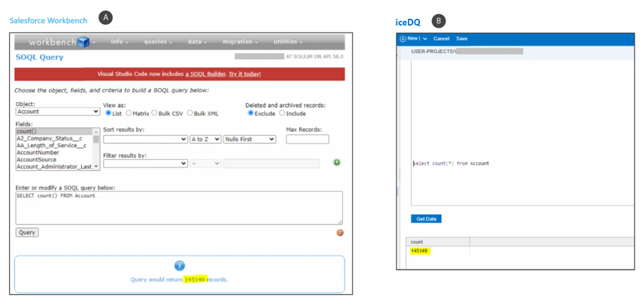The image size is (644, 305).
Task: Click the green add filter row icon
Action: (337, 163)
